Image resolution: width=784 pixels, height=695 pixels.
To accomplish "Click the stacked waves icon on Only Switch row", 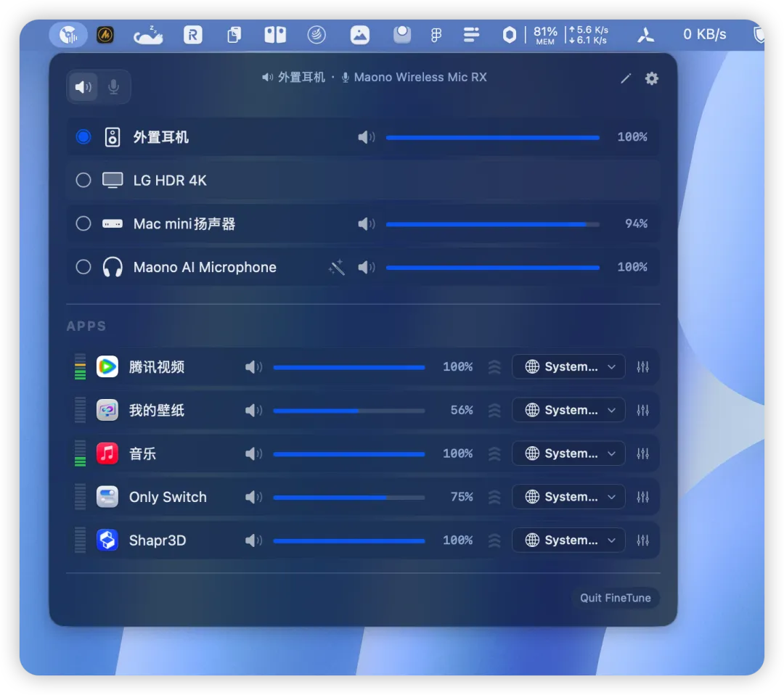I will (x=494, y=497).
